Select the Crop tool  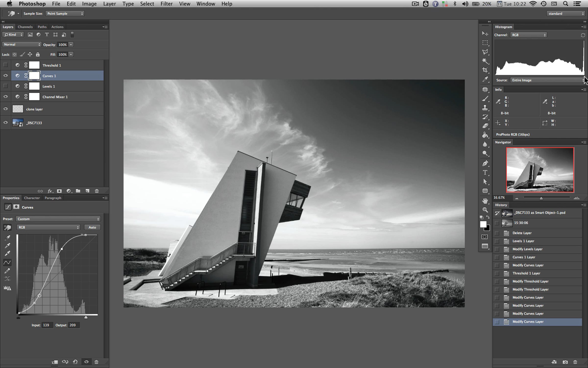point(485,70)
